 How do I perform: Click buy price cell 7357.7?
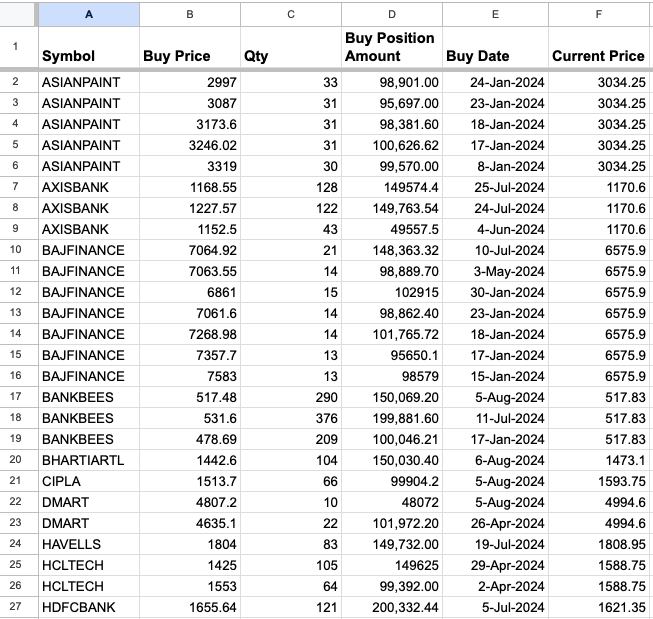pos(190,355)
